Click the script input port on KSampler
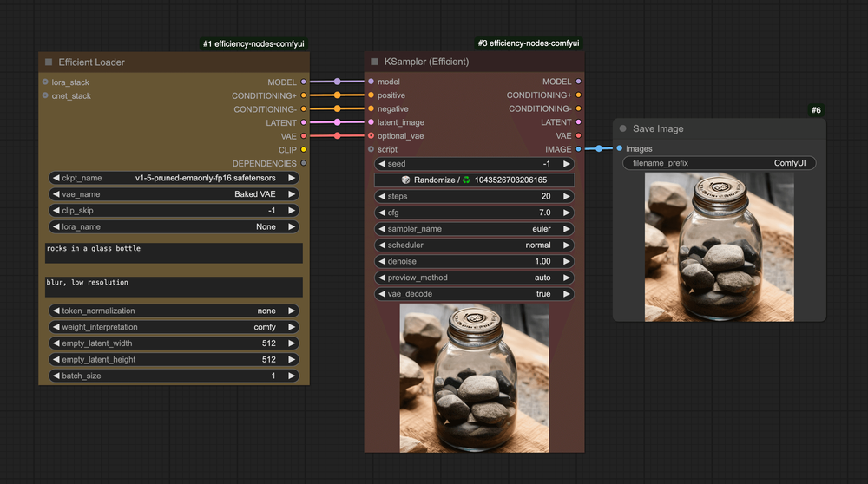The width and height of the screenshot is (868, 484). tap(371, 149)
